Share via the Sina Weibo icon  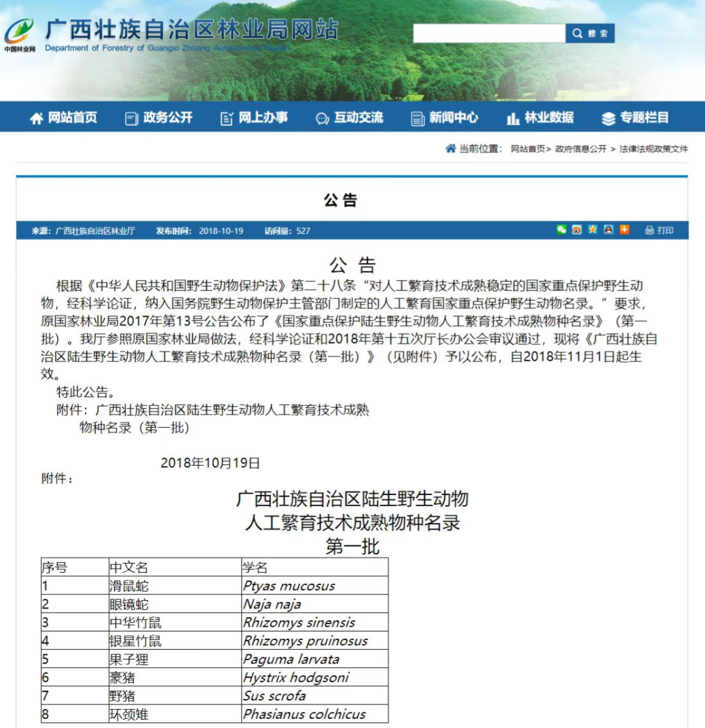click(577, 230)
